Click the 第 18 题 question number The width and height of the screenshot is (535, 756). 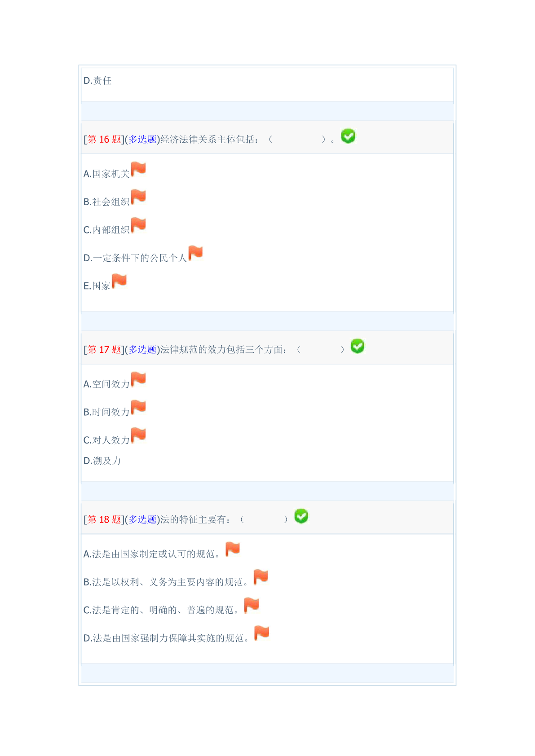pyautogui.click(x=104, y=519)
